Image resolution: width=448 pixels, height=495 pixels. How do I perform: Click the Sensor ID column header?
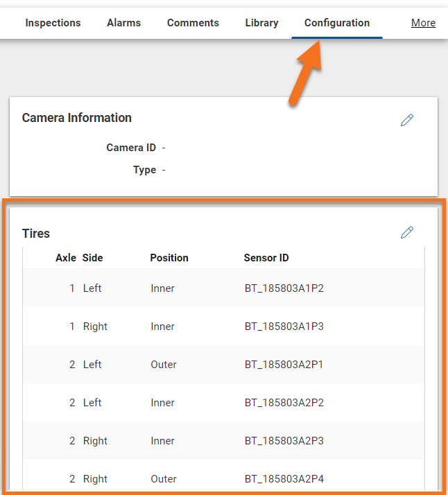(266, 258)
